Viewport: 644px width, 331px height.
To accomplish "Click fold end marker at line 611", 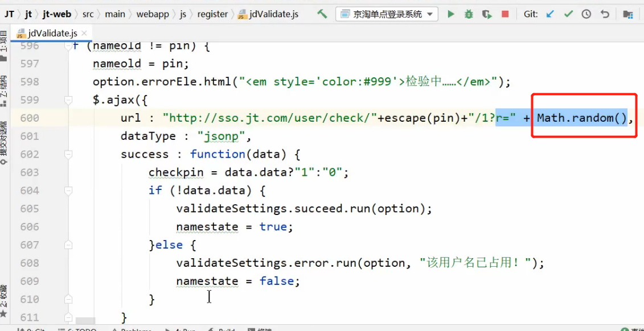I will click(x=68, y=317).
